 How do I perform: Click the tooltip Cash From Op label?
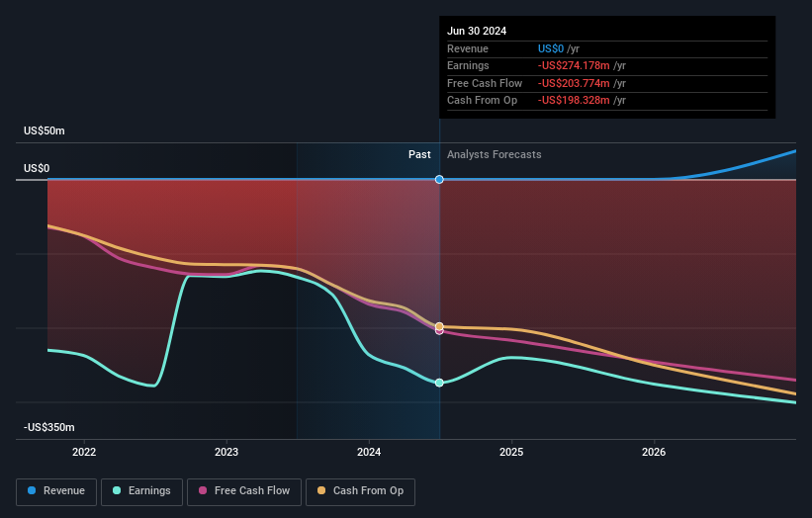click(482, 101)
